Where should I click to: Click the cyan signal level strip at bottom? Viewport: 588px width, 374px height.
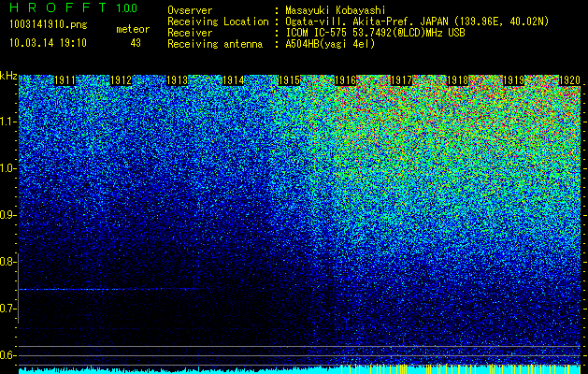pyautogui.click(x=299, y=369)
